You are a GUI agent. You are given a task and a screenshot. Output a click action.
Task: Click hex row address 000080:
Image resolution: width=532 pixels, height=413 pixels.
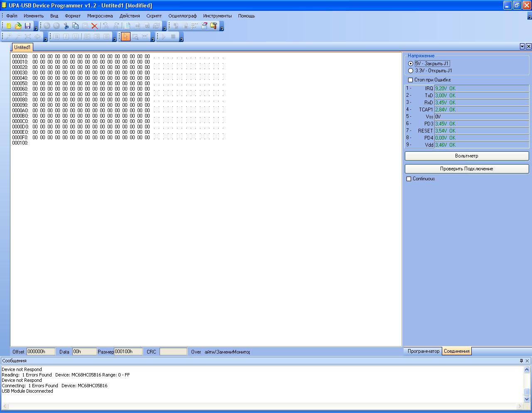20,99
